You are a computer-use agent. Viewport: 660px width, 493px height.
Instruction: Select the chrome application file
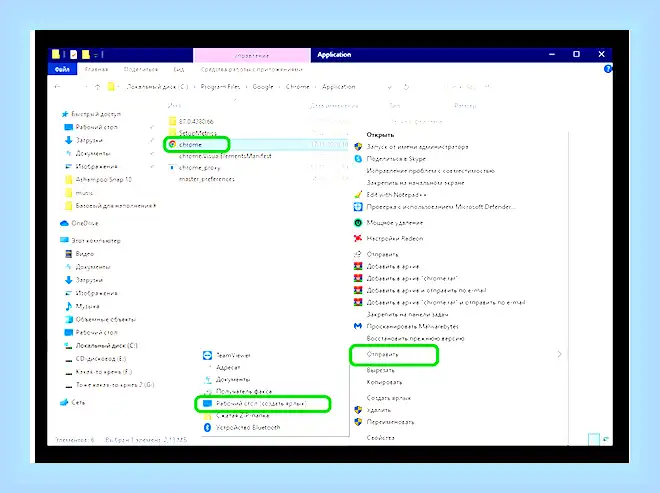pos(190,144)
